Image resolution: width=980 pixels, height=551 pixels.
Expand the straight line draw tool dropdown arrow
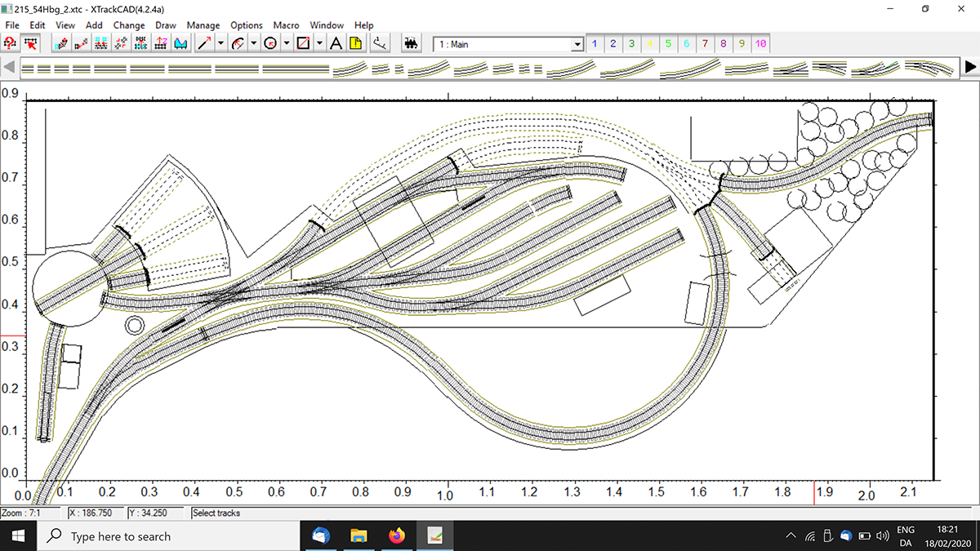220,44
